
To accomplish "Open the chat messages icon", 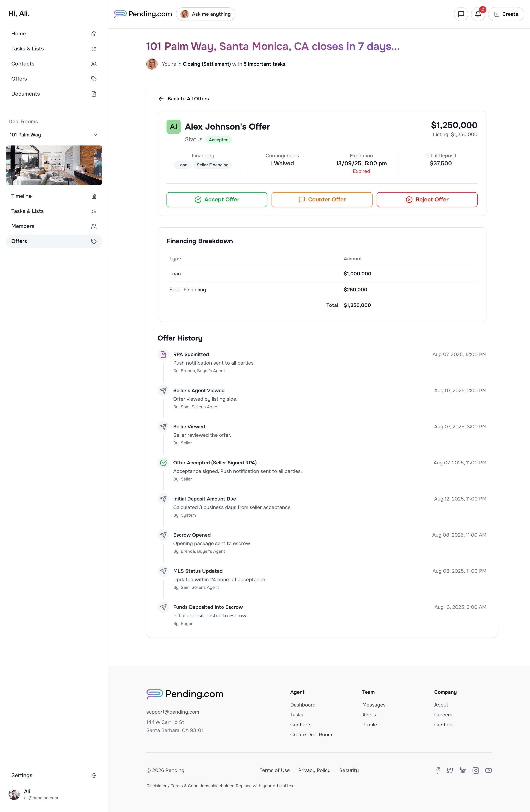I will [x=461, y=14].
